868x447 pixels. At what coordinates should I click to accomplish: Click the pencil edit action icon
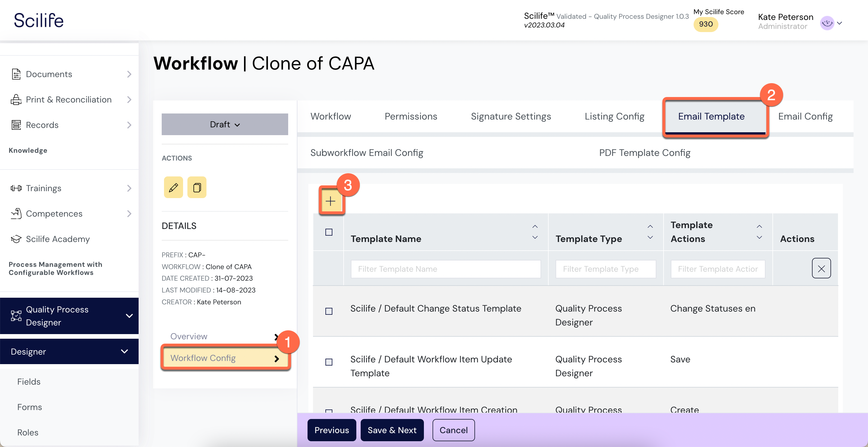pyautogui.click(x=173, y=188)
